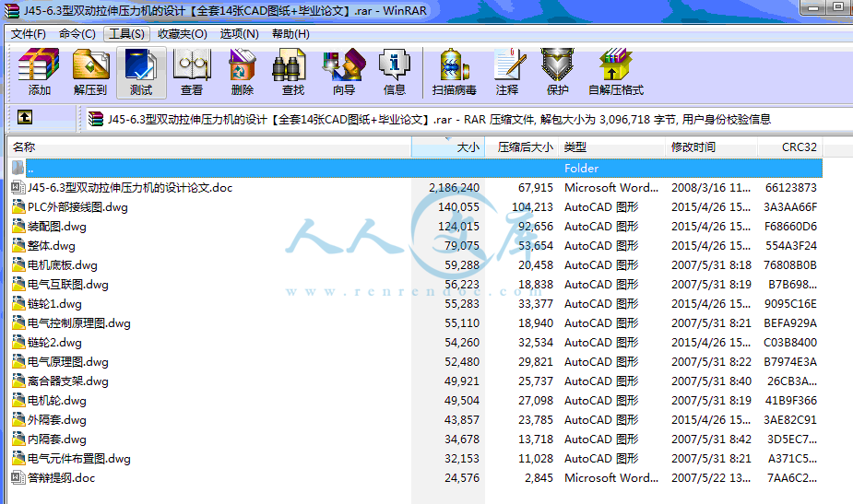Image resolution: width=853 pixels, height=504 pixels.
Task: Click the Word icon of 答辩提纲.doc
Action: tap(18, 478)
